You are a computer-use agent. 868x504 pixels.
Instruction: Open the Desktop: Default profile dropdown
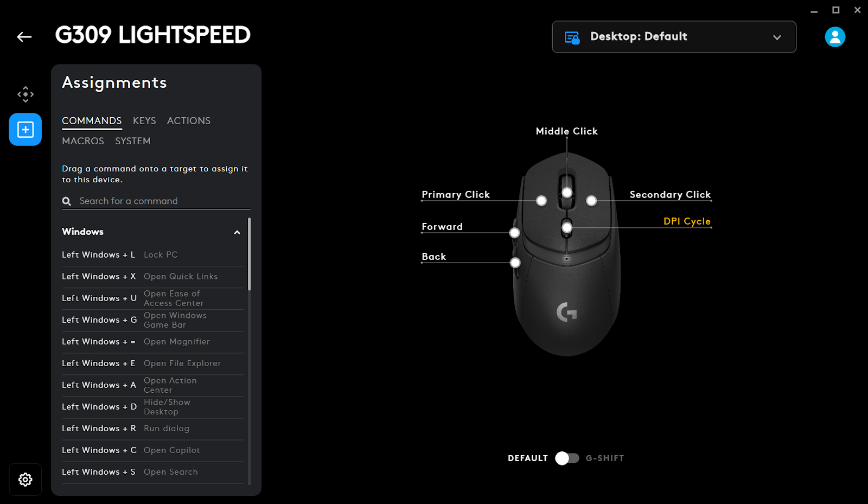click(x=674, y=37)
